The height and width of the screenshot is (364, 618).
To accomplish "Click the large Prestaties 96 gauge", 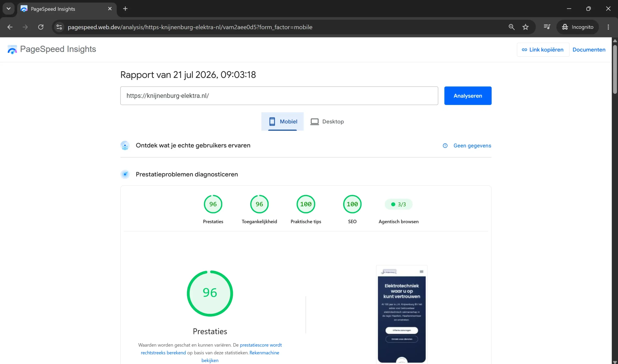I will click(x=210, y=293).
